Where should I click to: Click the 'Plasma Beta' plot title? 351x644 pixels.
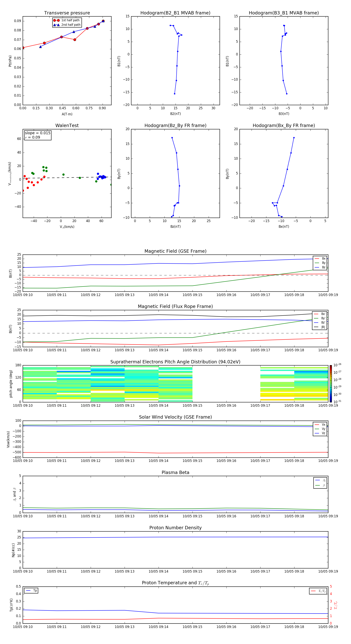click(175, 472)
